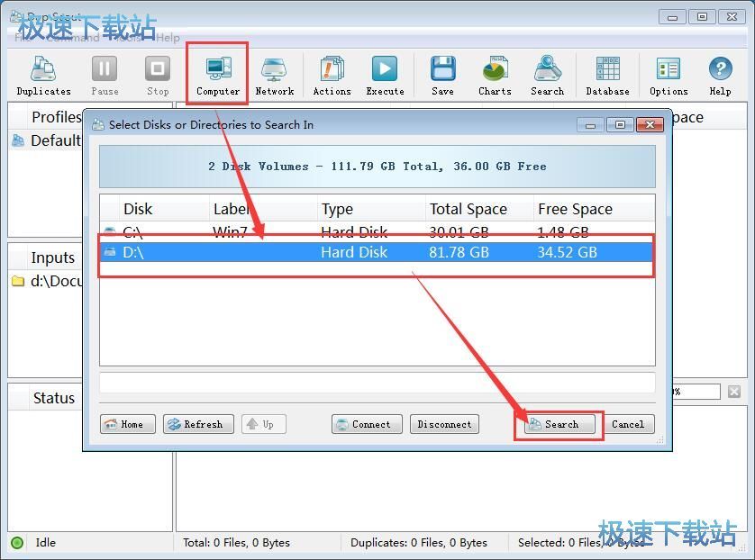Click the Search toolbar icon
Screen dimensions: 755x560
[548, 76]
